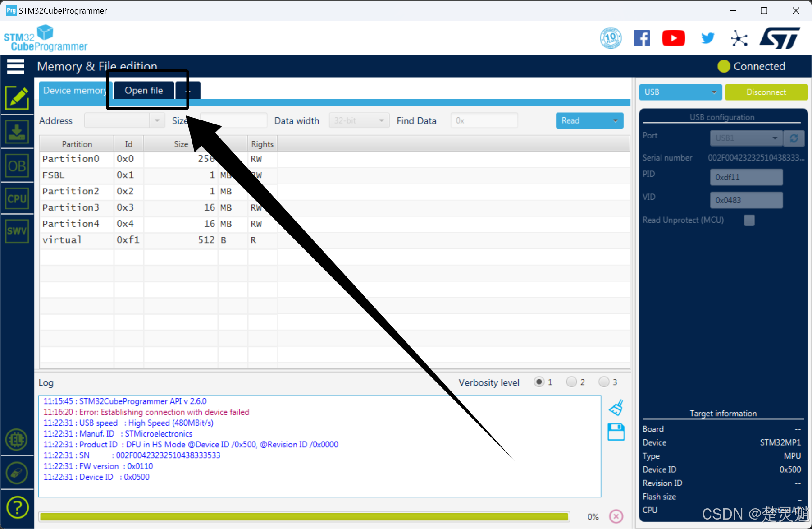Click the USB speed log line
This screenshot has height=529, width=812.
[128, 423]
